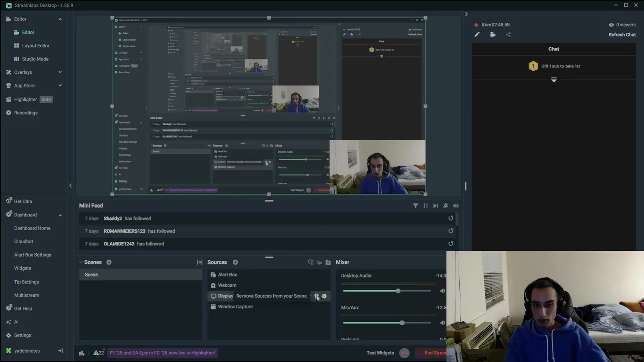Pause the Mini Feed alert queue
Screen dimensions: 644x362
(x=425, y=206)
